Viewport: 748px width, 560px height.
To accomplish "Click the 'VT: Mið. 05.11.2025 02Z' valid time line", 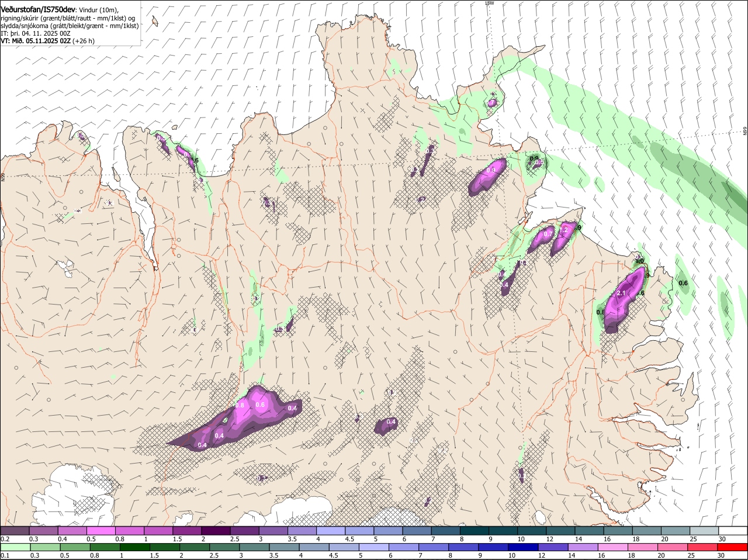I will [x=36, y=41].
